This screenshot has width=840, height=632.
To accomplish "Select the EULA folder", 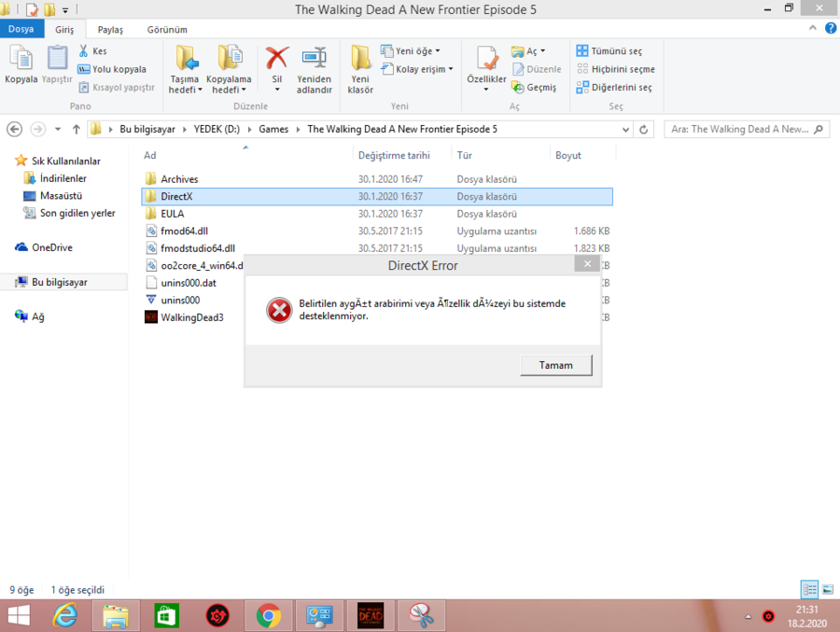I will [x=172, y=214].
